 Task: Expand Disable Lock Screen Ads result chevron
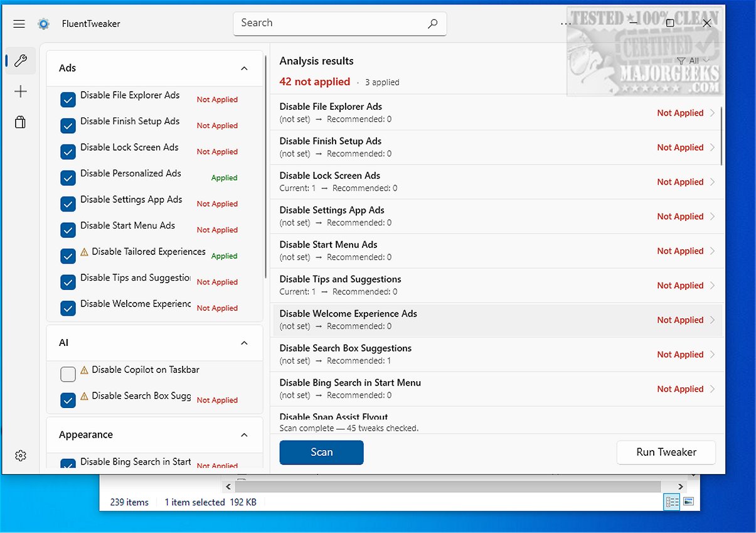point(712,182)
